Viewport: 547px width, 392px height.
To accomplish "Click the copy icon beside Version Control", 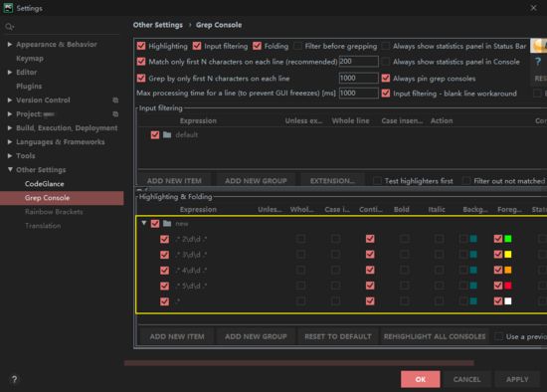I will (x=115, y=100).
